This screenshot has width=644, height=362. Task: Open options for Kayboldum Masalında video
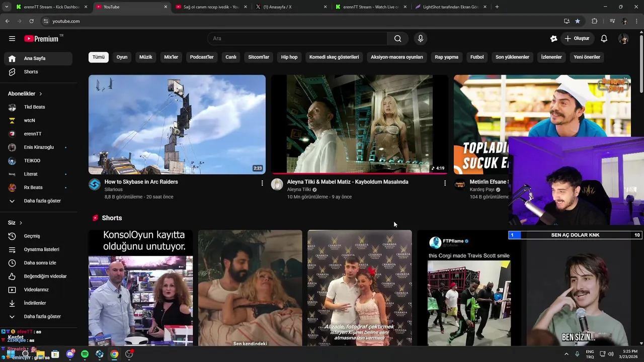[445, 183]
